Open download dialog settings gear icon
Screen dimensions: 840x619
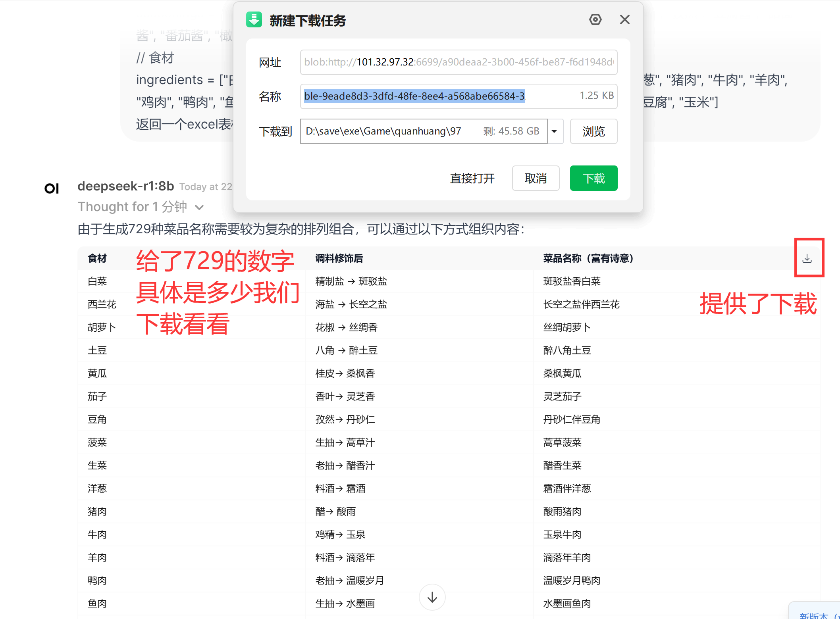coord(595,19)
